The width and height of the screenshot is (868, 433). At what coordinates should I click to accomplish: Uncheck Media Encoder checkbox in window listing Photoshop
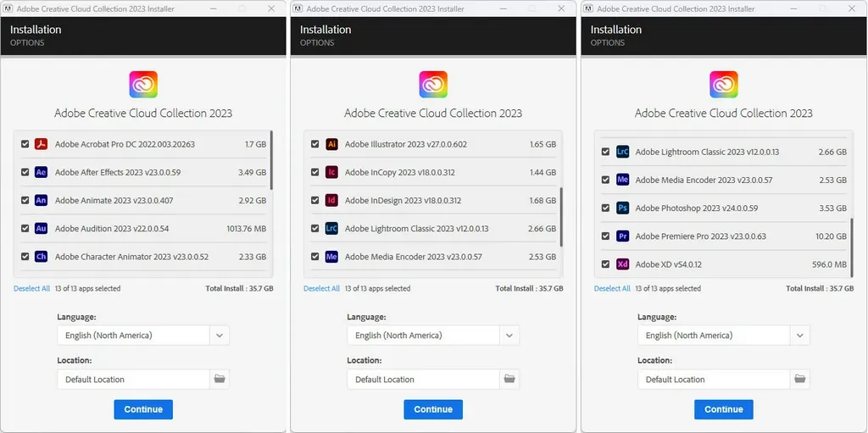(605, 180)
